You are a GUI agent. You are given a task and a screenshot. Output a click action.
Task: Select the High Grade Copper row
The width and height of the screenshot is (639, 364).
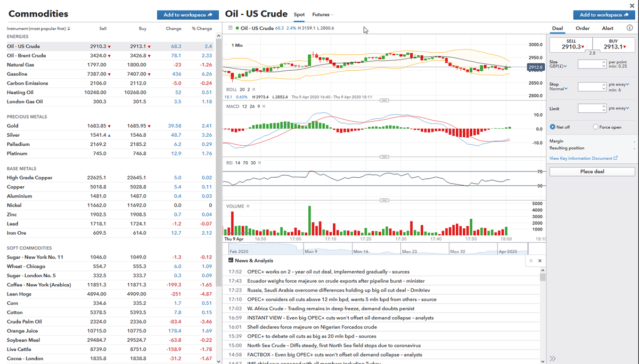pos(110,178)
